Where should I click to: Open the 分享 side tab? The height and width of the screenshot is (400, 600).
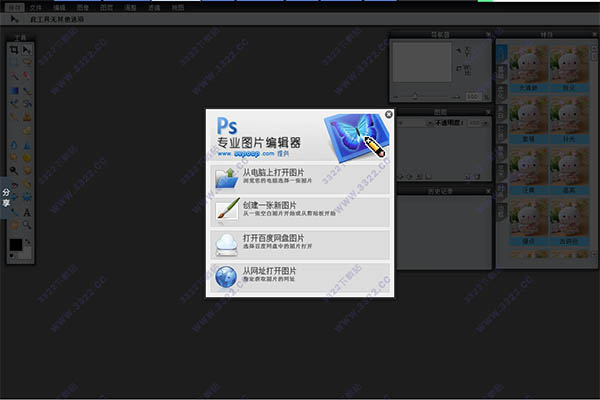(5, 198)
